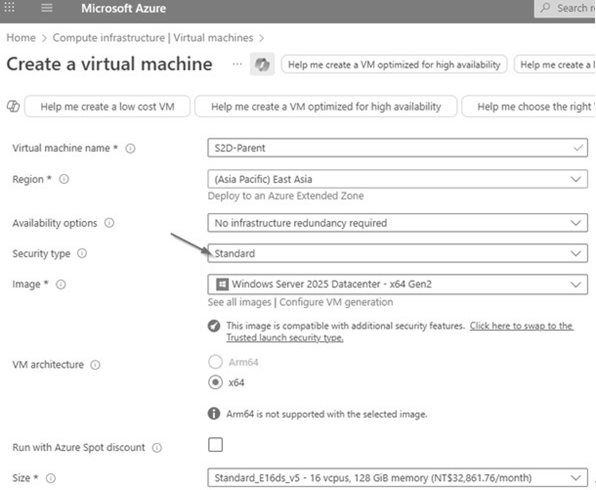Click the info icon next to Region
Image resolution: width=596 pixels, height=490 pixels.
tap(64, 179)
